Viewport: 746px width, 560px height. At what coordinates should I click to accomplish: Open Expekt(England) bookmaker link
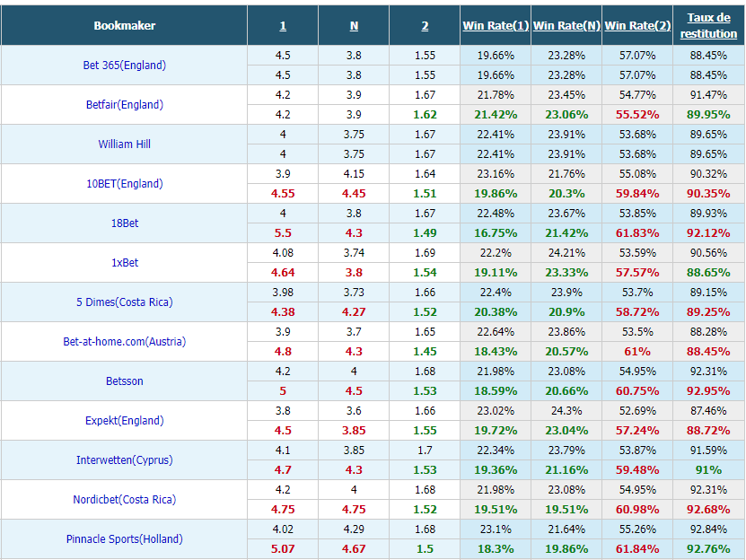point(124,421)
